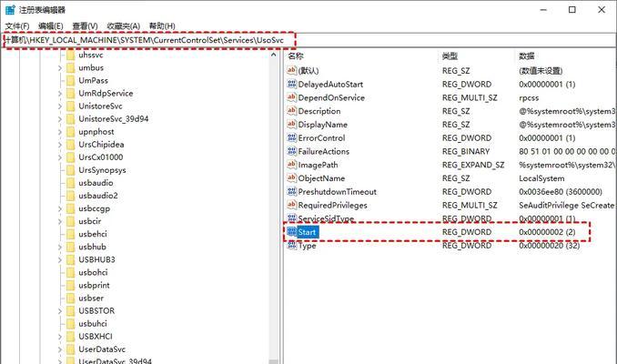Click the ObjectName string value icon

291,177
